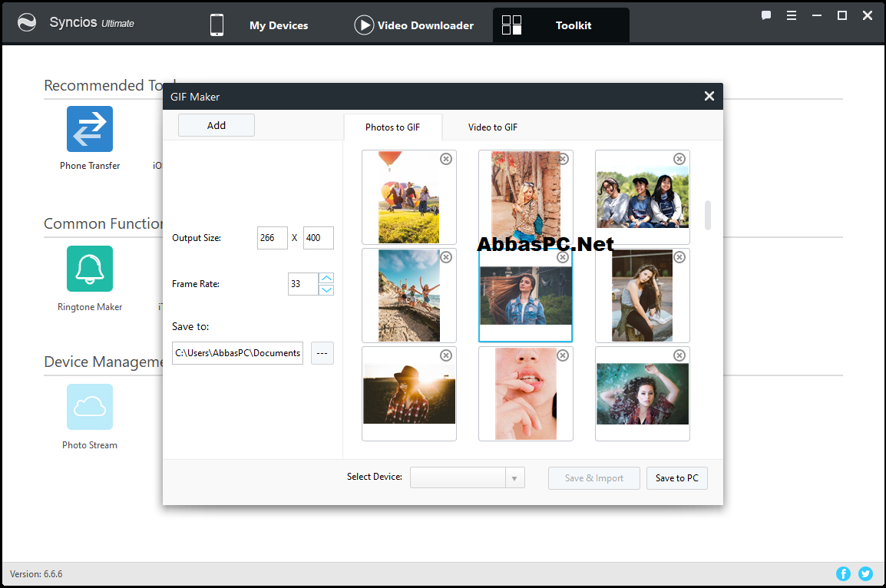Launch the Ringtone Maker tool

89,269
